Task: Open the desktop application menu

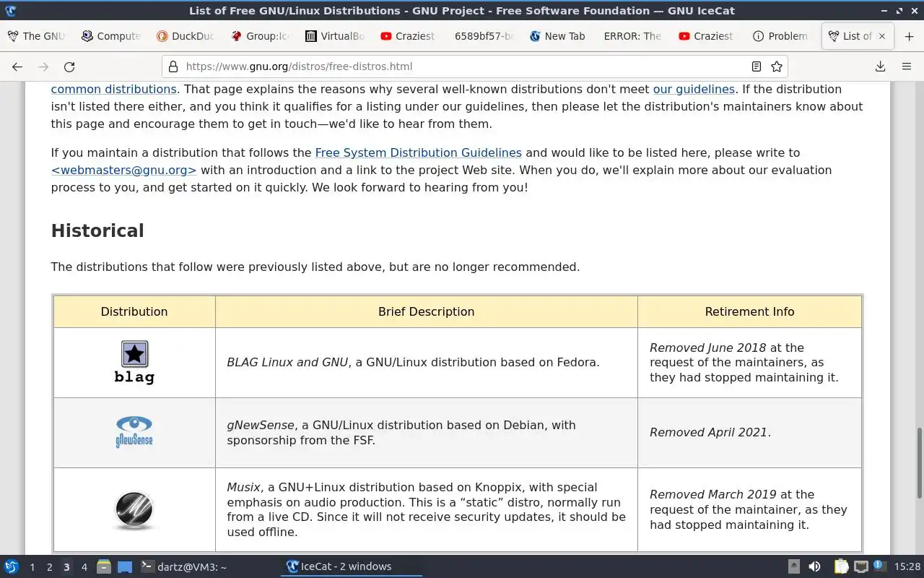Action: point(12,566)
